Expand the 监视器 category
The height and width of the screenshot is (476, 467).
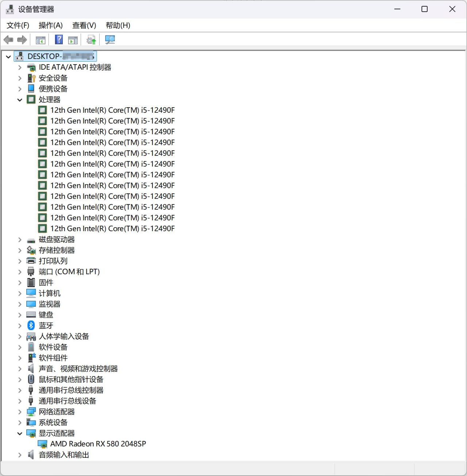click(x=20, y=304)
